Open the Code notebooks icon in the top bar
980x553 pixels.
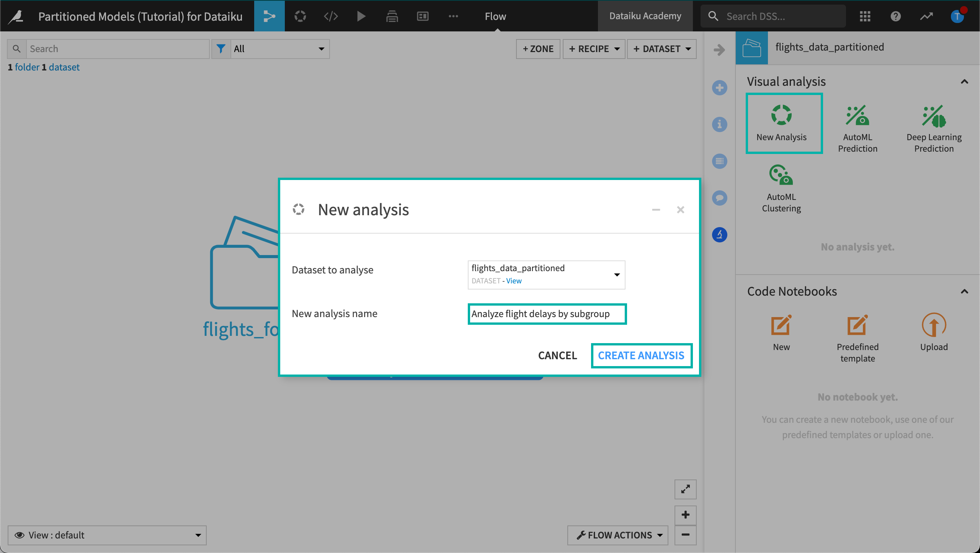(331, 16)
